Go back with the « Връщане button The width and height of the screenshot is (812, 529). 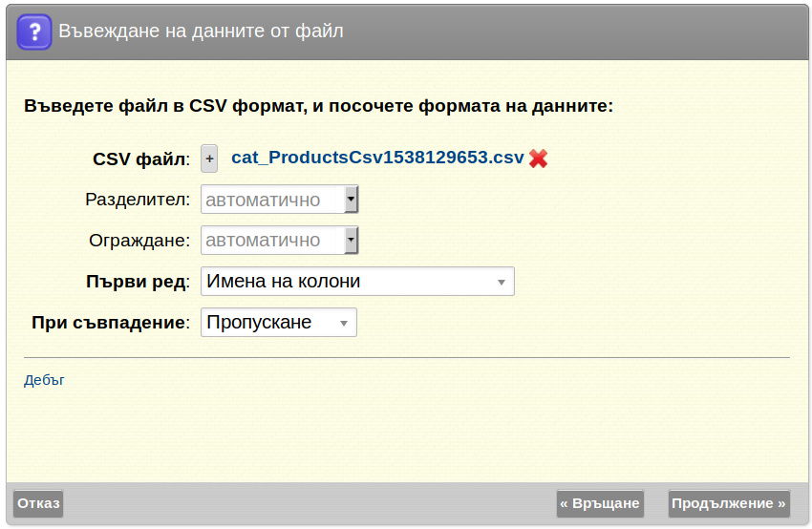click(600, 503)
